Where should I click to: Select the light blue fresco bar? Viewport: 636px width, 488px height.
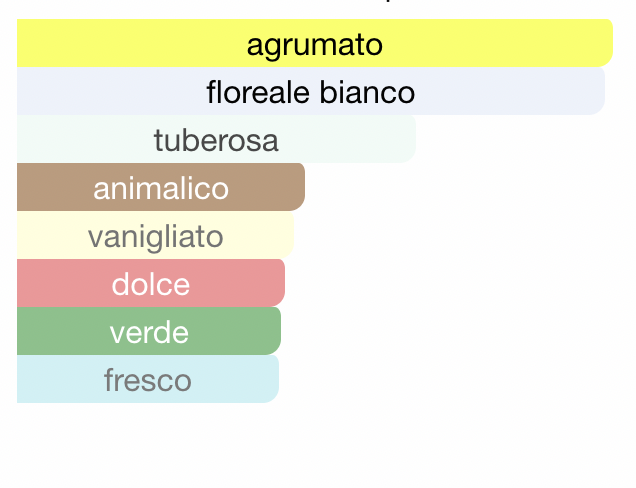148,379
